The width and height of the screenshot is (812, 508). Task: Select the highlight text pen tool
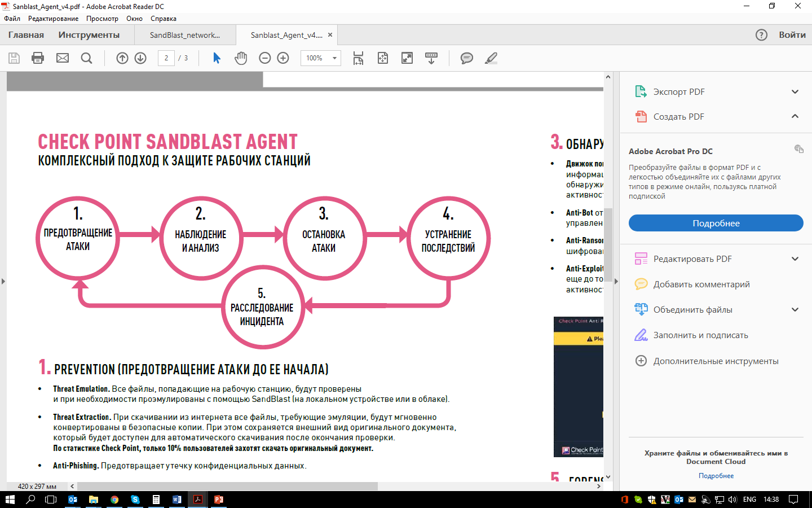[x=491, y=58]
